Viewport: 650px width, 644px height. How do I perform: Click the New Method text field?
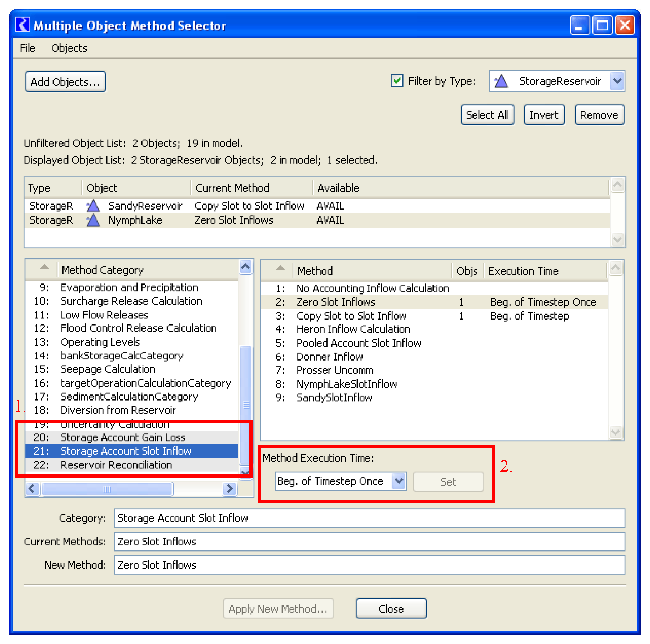point(369,565)
